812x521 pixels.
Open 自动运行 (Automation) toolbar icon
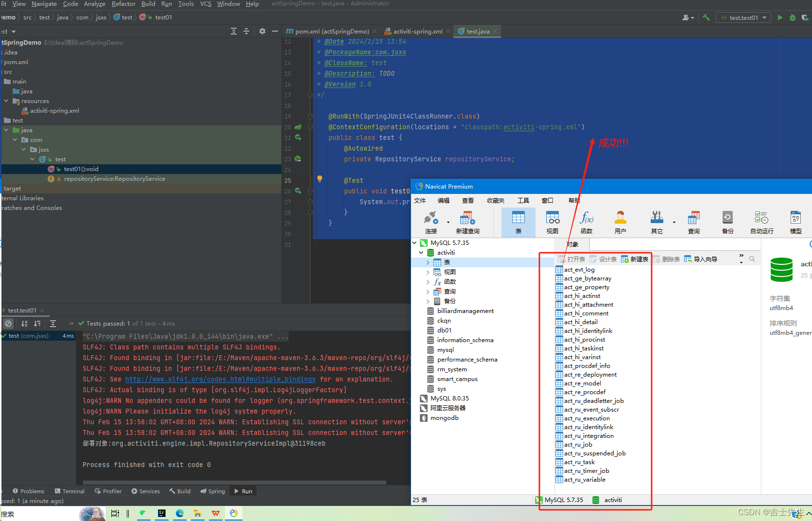click(761, 223)
